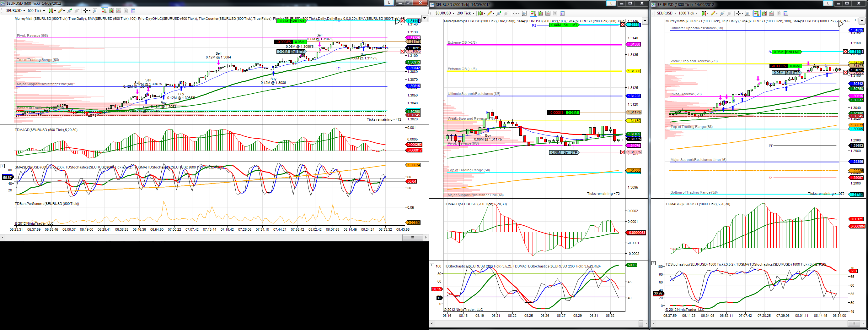Open crosshair cursor menu in 200 Tick window
Image resolution: width=868 pixels, height=330 pixels.
pos(516,13)
